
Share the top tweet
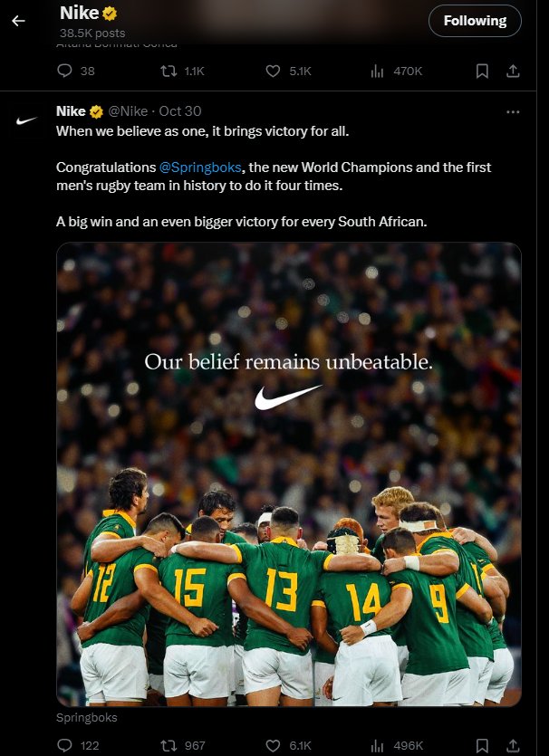[513, 71]
